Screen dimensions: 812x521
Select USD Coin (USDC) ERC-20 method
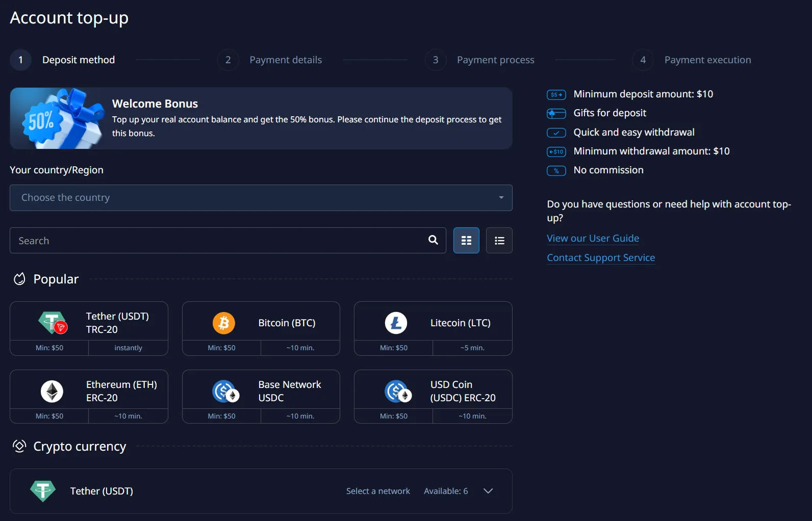(433, 397)
